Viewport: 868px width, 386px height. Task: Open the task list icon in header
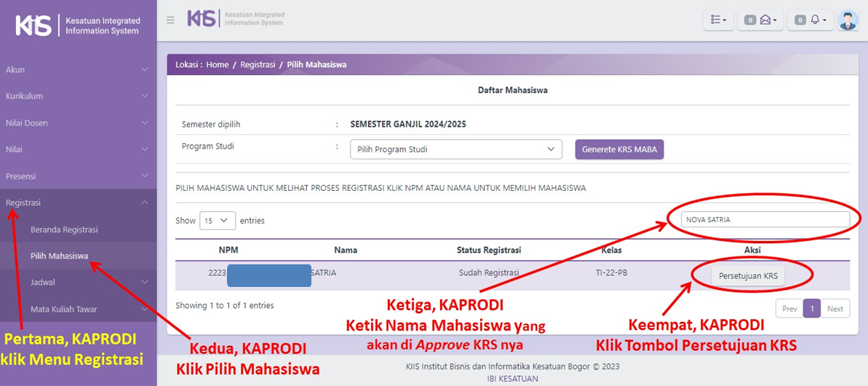pyautogui.click(x=717, y=20)
